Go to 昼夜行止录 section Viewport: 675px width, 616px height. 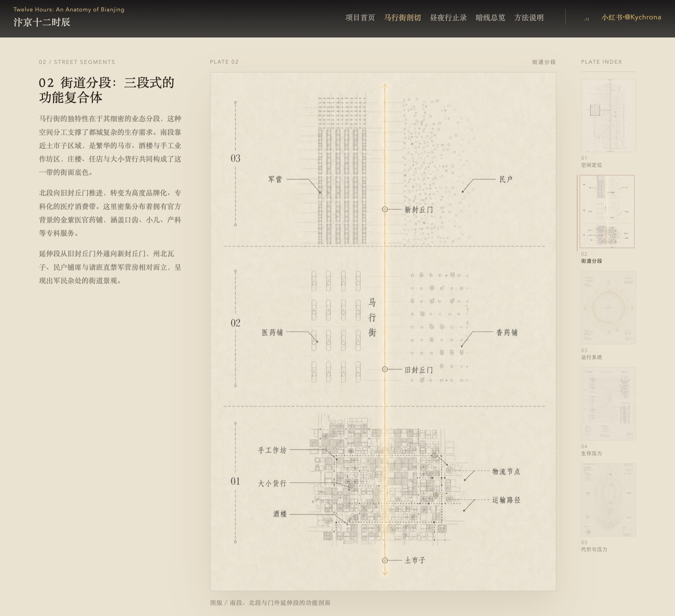coord(448,18)
